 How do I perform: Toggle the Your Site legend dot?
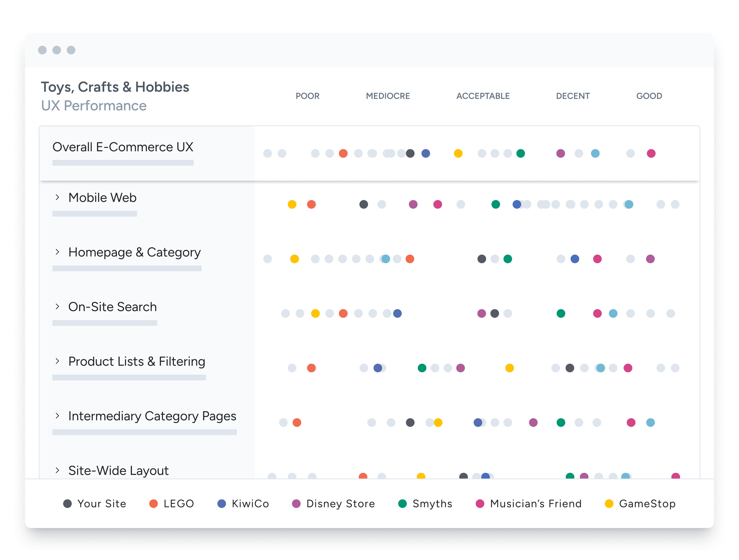[x=68, y=504]
